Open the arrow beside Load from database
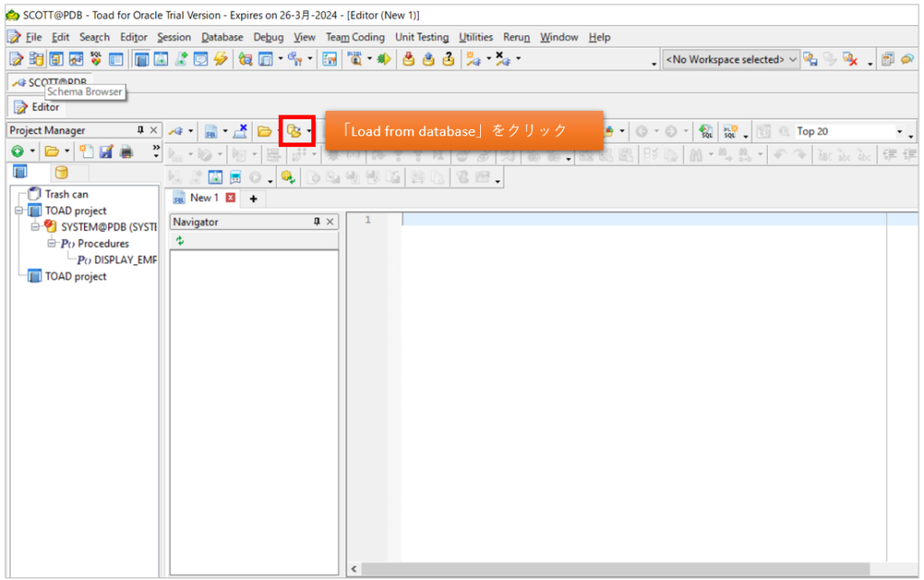Screen dimensions: 924x580 click(x=309, y=132)
